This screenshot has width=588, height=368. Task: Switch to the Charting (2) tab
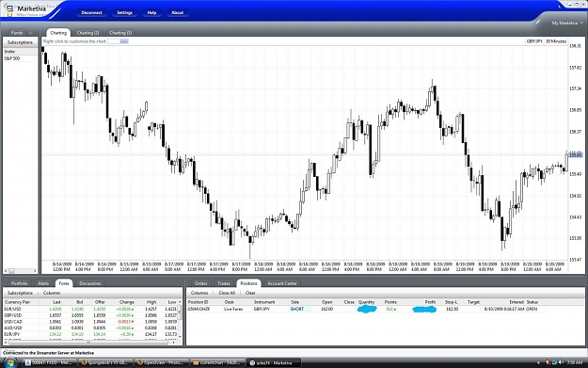87,33
